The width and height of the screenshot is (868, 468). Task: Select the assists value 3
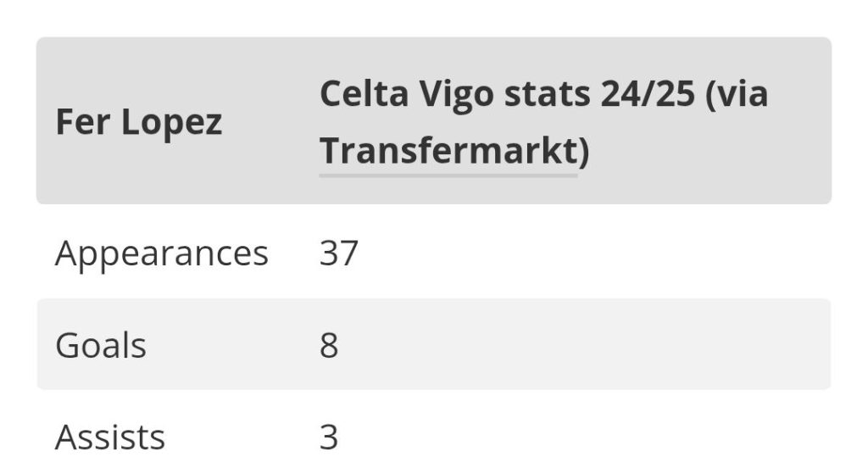329,437
